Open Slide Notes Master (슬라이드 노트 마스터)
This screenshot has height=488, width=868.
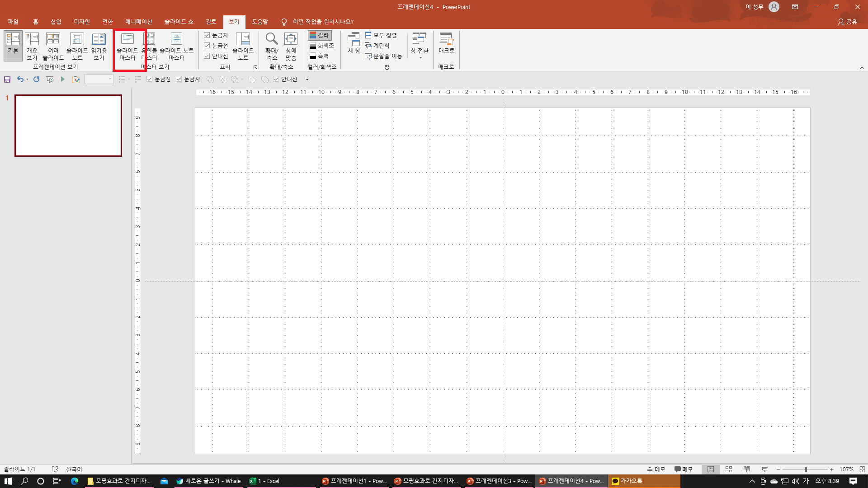click(x=176, y=46)
